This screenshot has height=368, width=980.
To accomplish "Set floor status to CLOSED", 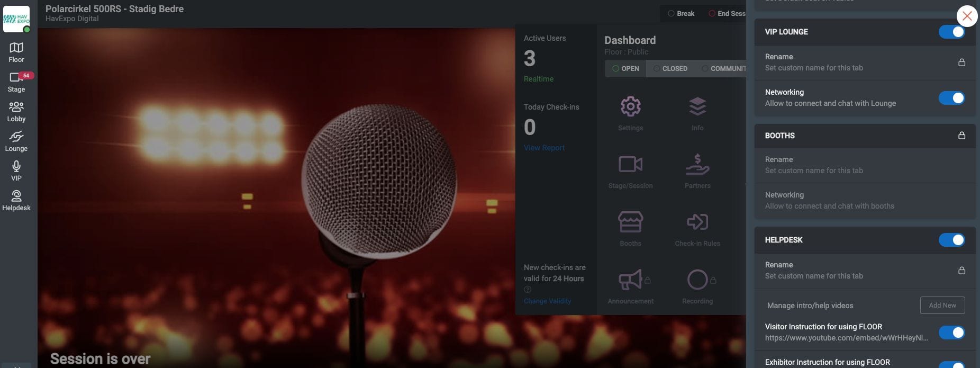I will 670,69.
